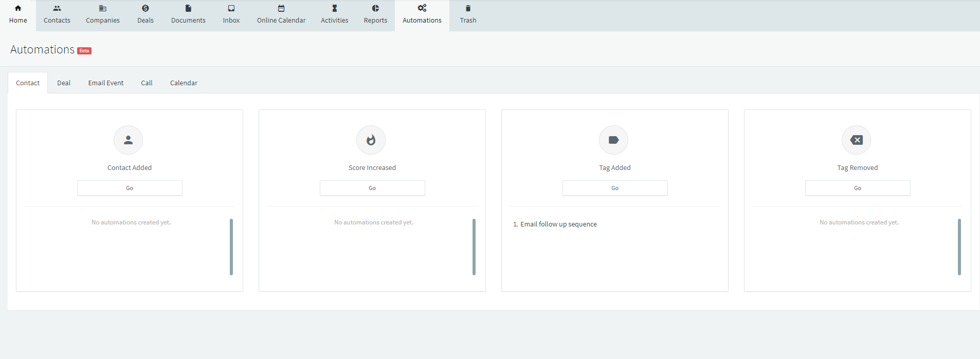Go to the Contacts section label
This screenshot has height=359, width=980.
57,21
